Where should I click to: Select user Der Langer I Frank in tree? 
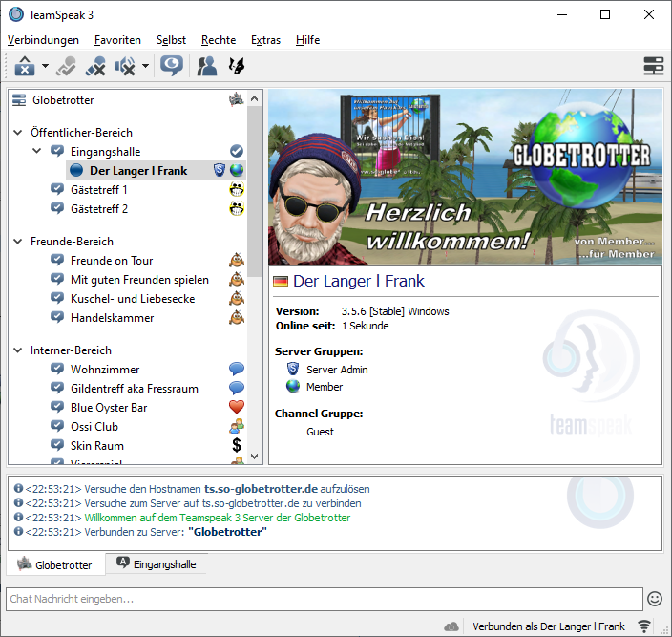pyautogui.click(x=138, y=171)
